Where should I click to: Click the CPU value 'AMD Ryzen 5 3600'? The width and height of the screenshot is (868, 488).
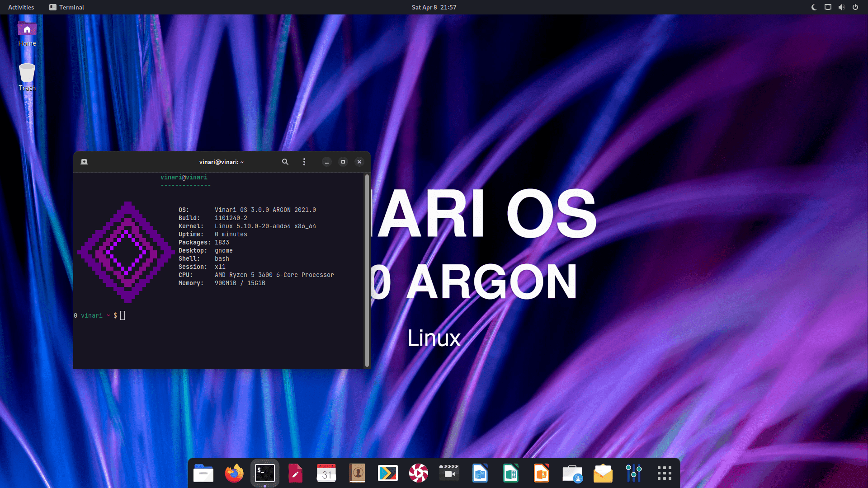click(x=244, y=275)
